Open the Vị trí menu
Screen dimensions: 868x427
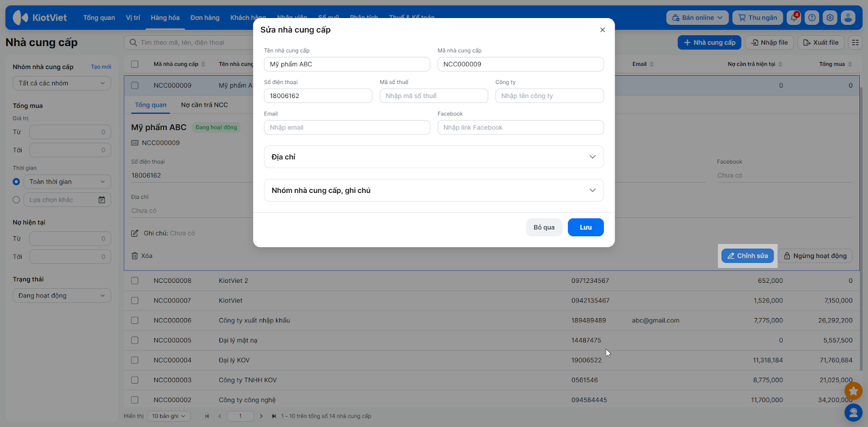tap(133, 17)
